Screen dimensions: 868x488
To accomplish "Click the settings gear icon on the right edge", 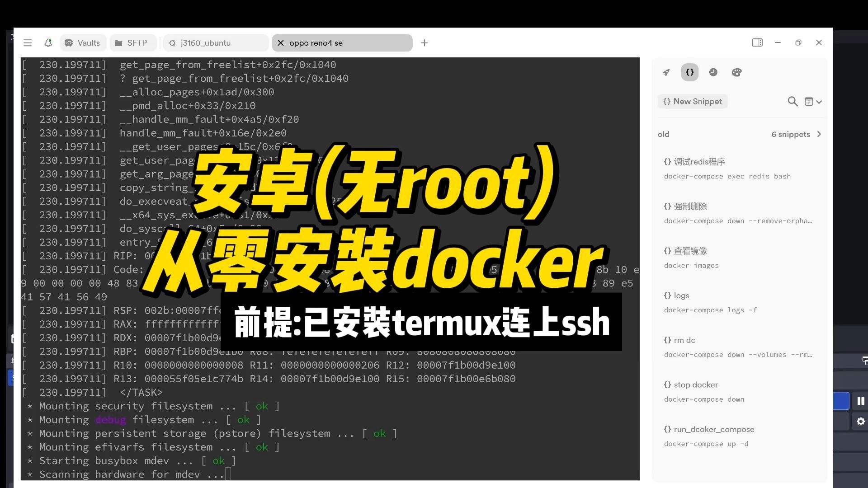I will (x=860, y=421).
